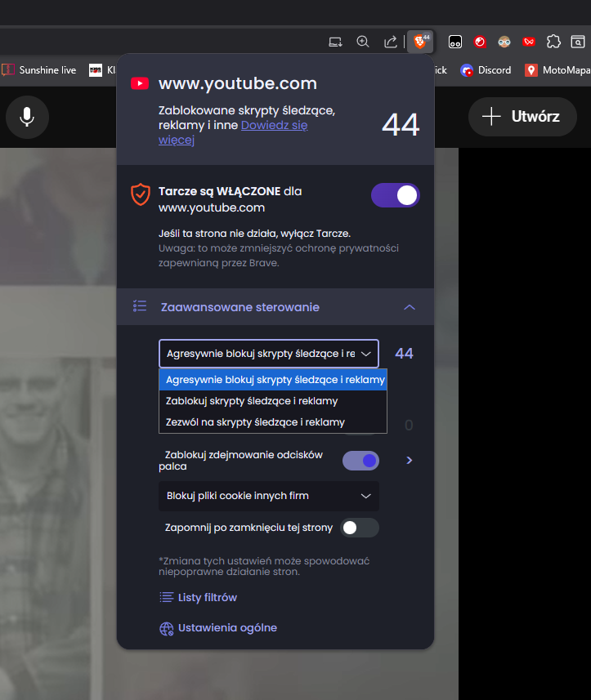Select Zezwól na skrypty śledzące i reklamy
The width and height of the screenshot is (591, 700).
pyautogui.click(x=273, y=421)
